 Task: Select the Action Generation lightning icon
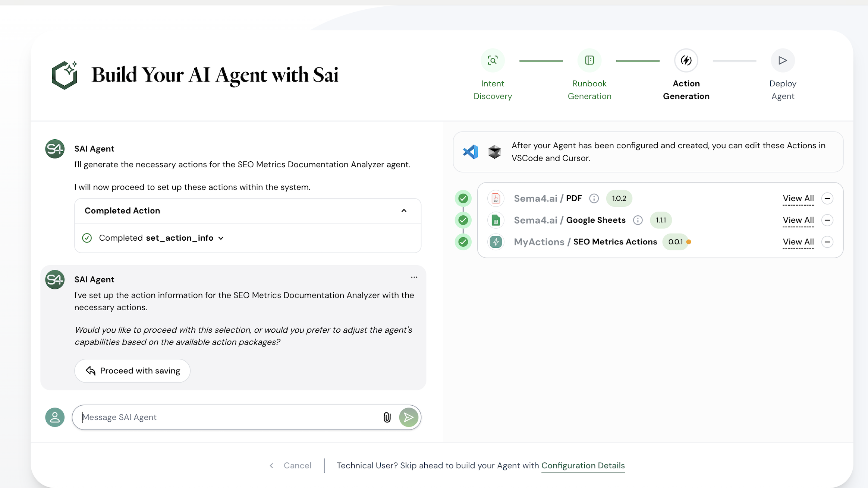[x=686, y=60]
